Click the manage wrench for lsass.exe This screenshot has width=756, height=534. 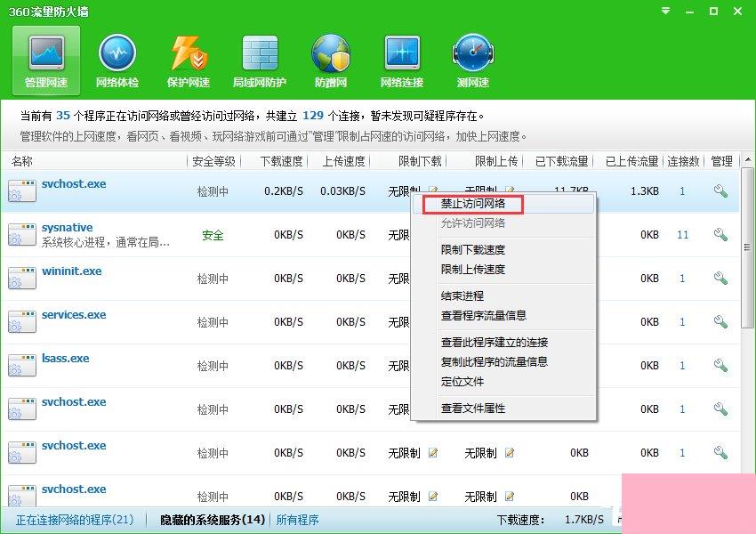pyautogui.click(x=720, y=366)
